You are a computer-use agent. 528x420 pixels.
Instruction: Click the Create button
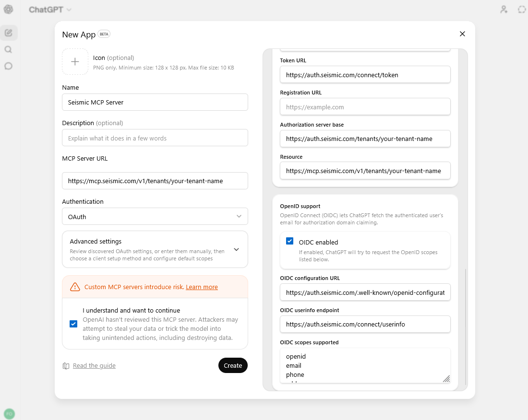tap(233, 365)
